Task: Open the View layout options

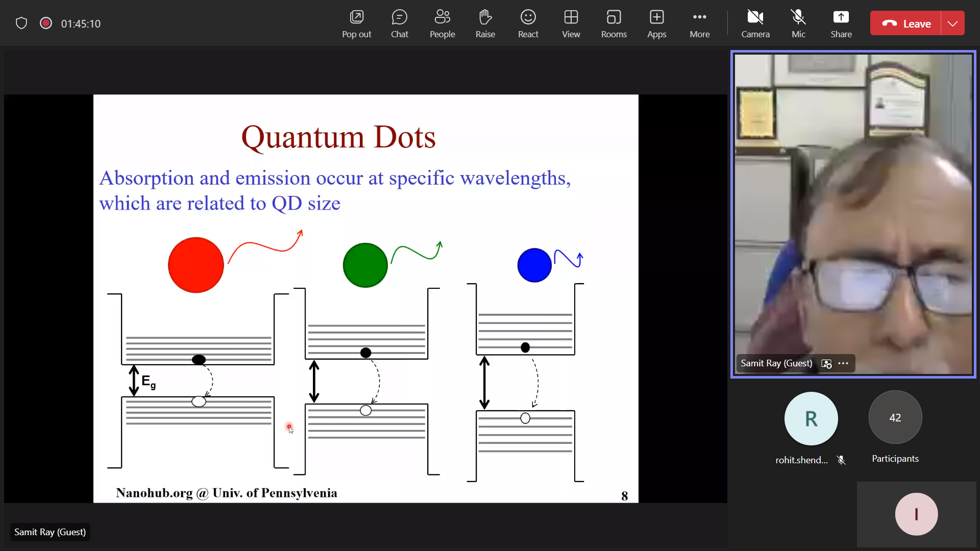Action: tap(571, 23)
